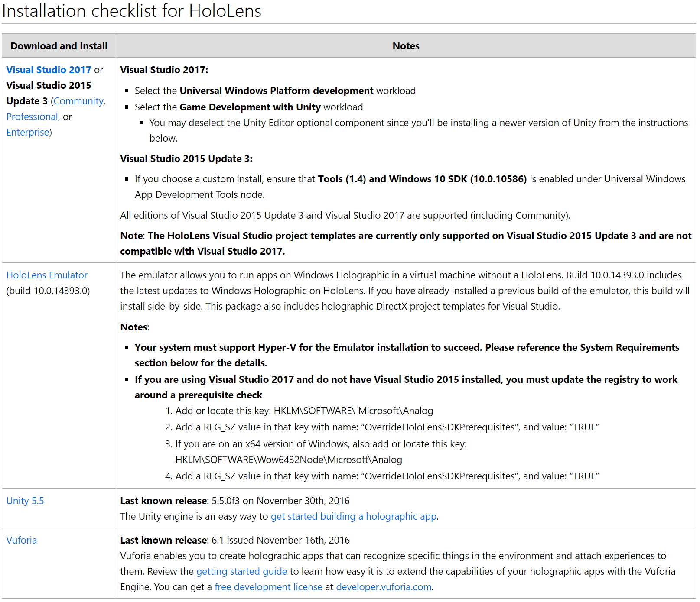Follow 'get started building a holographic app' link

click(x=354, y=516)
